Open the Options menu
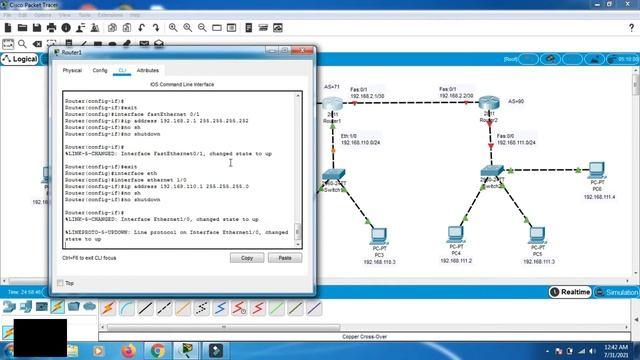Screen dimensions: 640x360 point(42,15)
